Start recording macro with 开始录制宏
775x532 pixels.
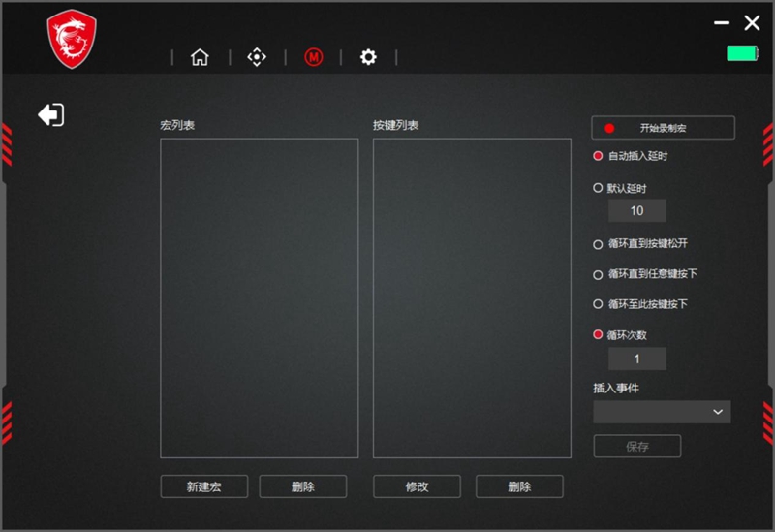click(x=663, y=128)
